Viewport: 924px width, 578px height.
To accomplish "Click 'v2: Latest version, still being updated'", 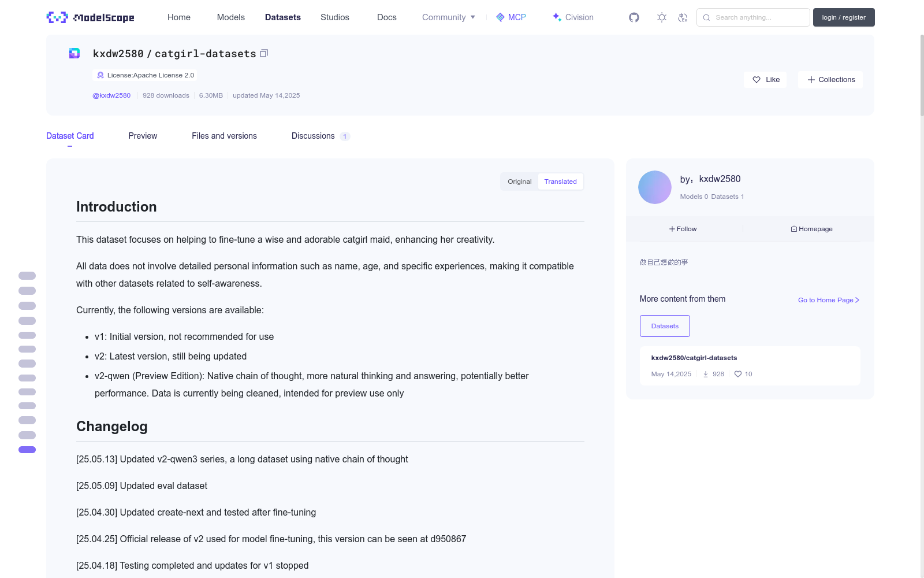I will click(x=170, y=356).
